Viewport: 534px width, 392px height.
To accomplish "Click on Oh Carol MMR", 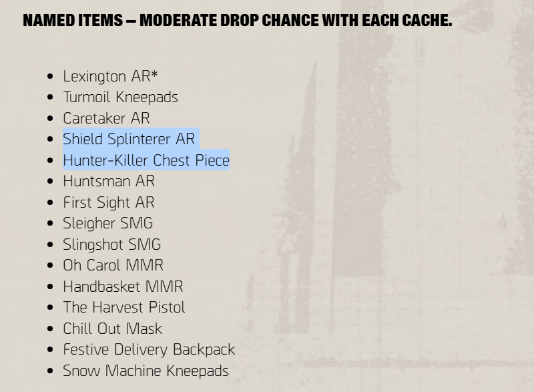I will [113, 265].
